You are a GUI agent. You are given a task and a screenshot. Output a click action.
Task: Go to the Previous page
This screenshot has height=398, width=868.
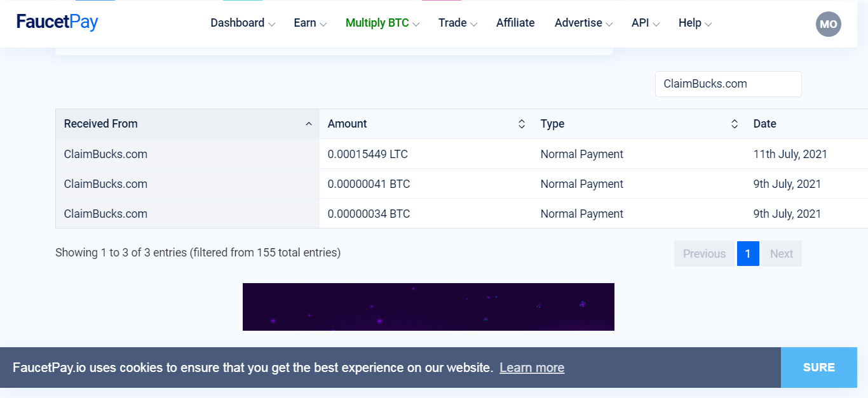tap(704, 254)
